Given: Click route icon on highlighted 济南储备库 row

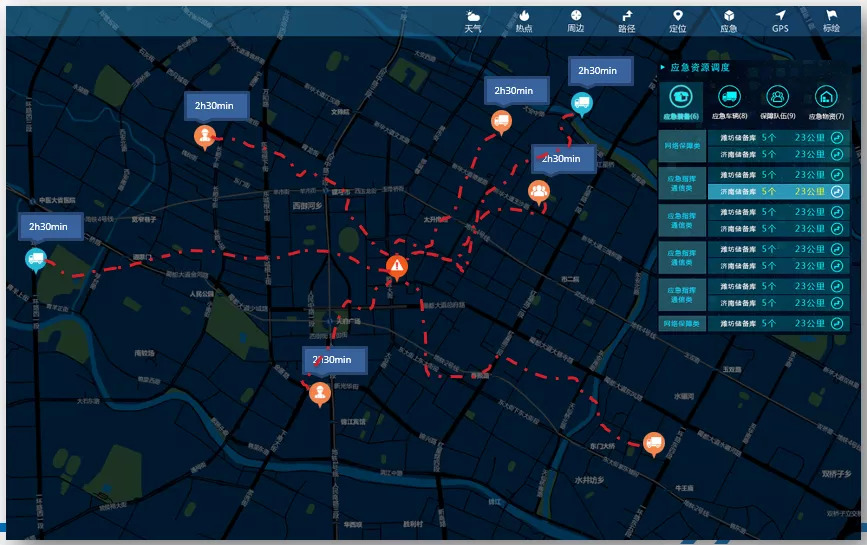Looking at the screenshot, I should click(x=837, y=191).
